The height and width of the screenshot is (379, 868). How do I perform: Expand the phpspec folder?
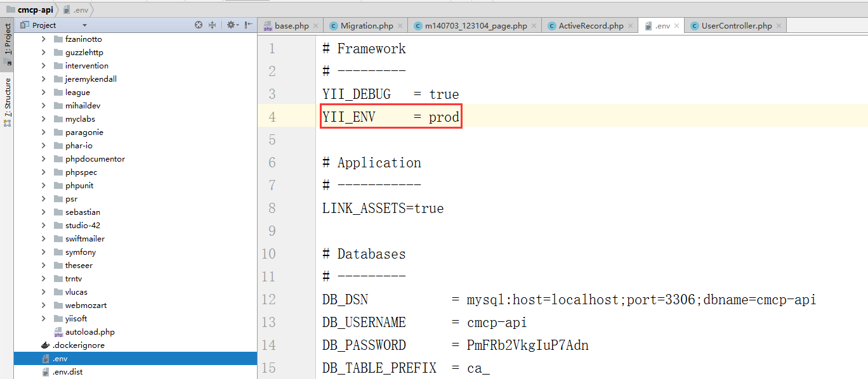(44, 172)
